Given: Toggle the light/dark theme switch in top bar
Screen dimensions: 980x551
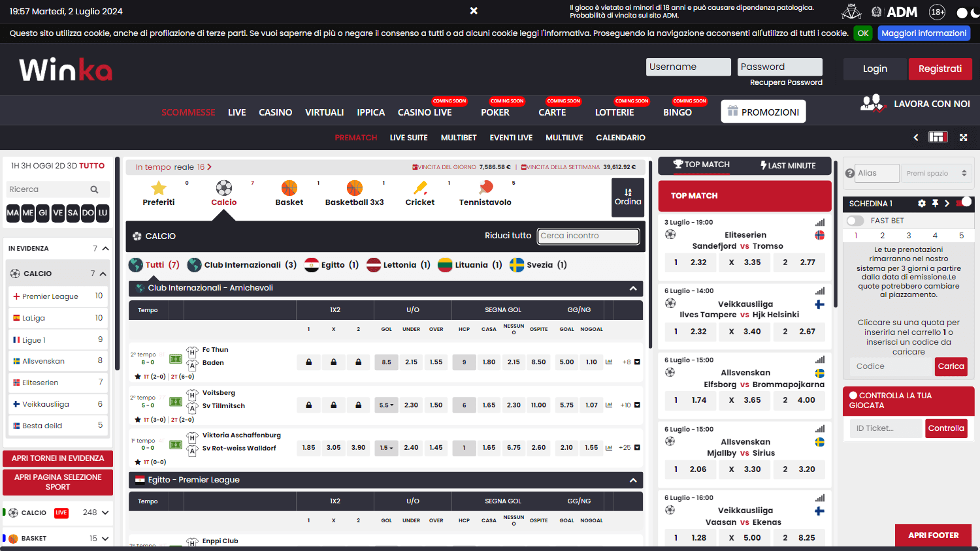Looking at the screenshot, I should 968,12.
